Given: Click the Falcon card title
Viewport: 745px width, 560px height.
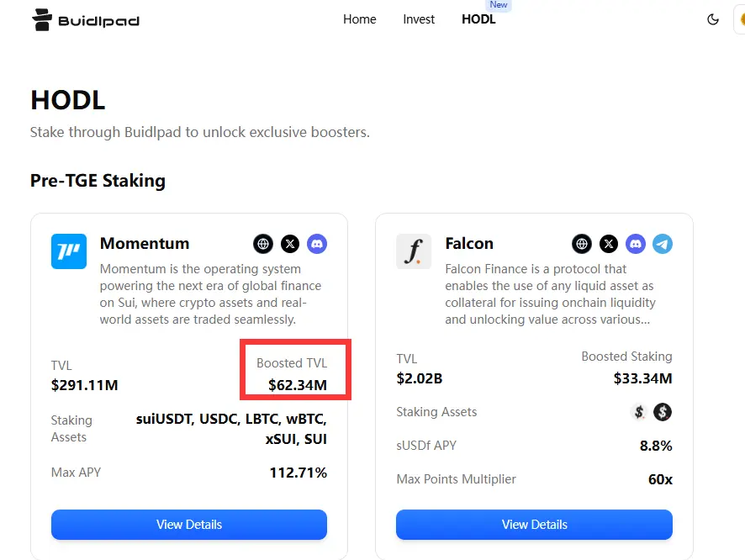Looking at the screenshot, I should tap(469, 243).
